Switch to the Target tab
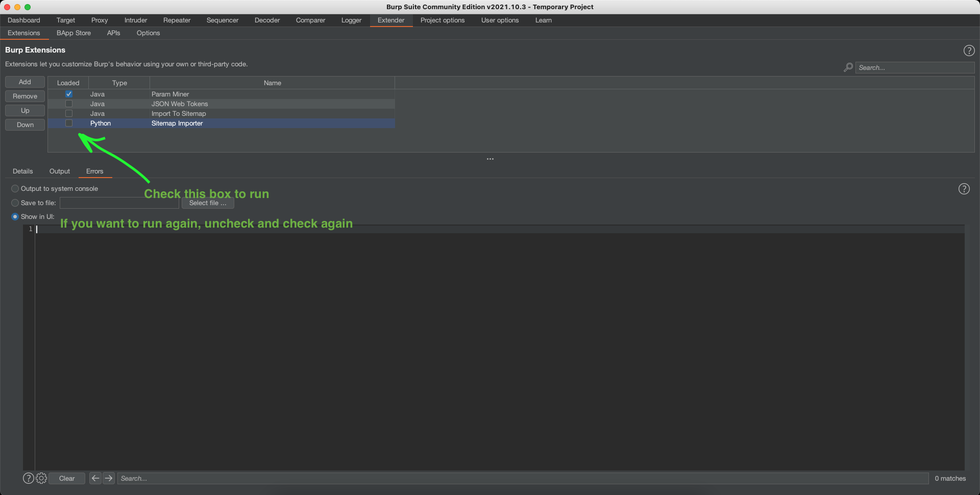The width and height of the screenshot is (980, 495). [66, 20]
